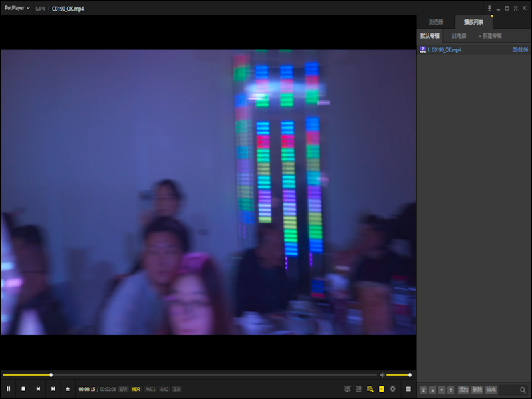Click the volume slider handle

410,375
